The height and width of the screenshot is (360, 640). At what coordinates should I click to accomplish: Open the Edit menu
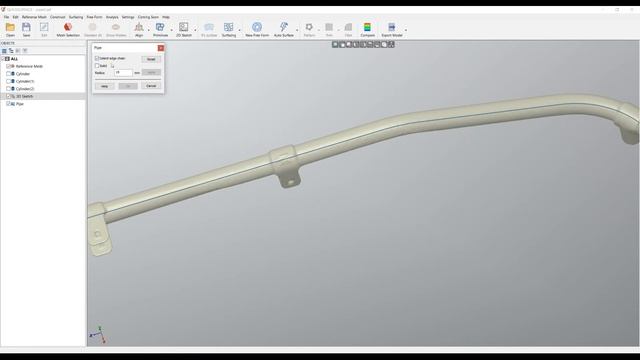(x=16, y=17)
